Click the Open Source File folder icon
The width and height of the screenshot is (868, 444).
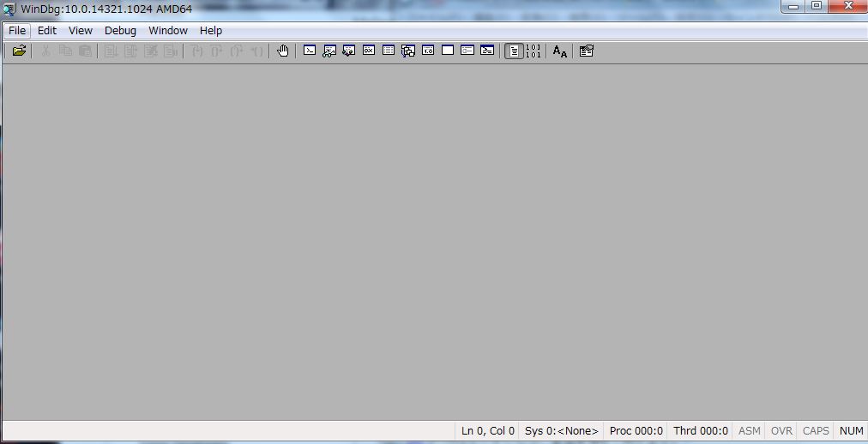click(x=20, y=51)
